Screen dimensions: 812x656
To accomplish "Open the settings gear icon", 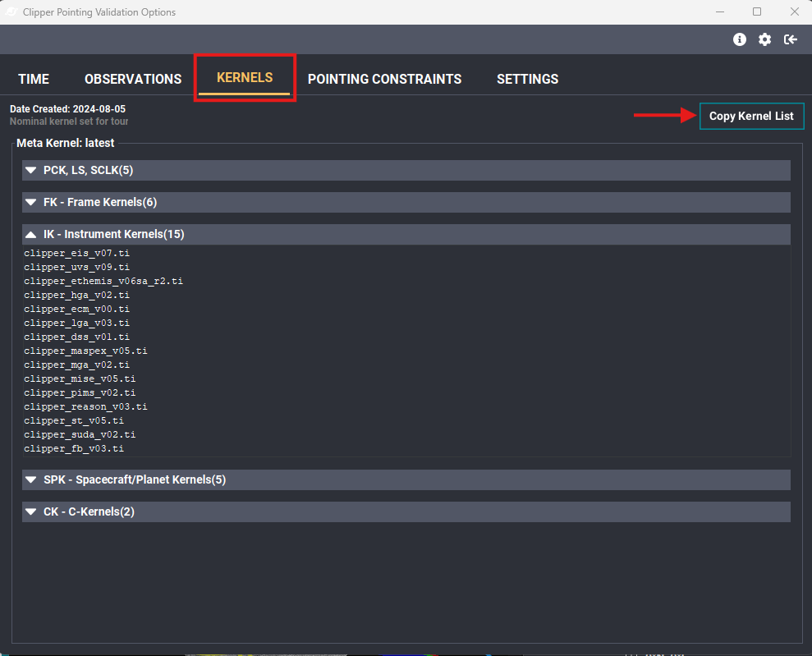I will (765, 39).
